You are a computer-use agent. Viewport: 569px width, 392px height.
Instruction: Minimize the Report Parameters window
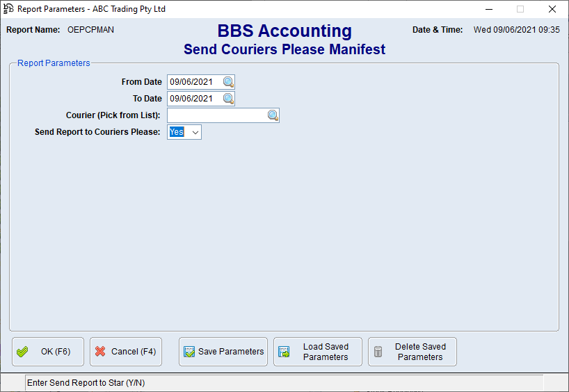coord(488,9)
